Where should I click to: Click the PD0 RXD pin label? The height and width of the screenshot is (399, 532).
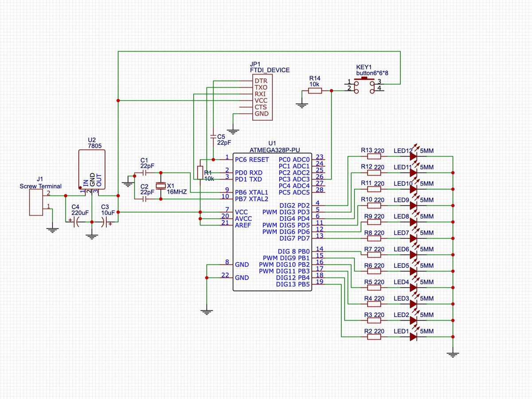click(249, 172)
